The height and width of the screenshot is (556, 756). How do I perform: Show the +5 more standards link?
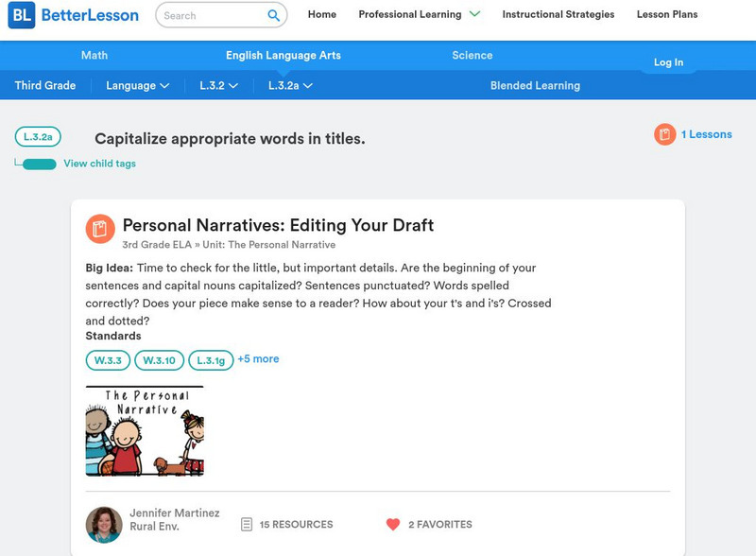point(258,359)
